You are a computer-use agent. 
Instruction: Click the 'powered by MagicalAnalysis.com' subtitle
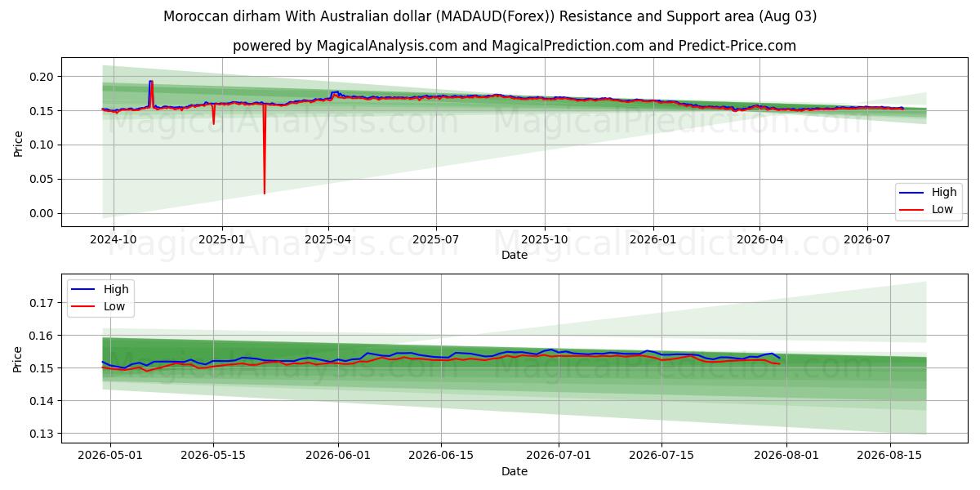click(x=514, y=46)
